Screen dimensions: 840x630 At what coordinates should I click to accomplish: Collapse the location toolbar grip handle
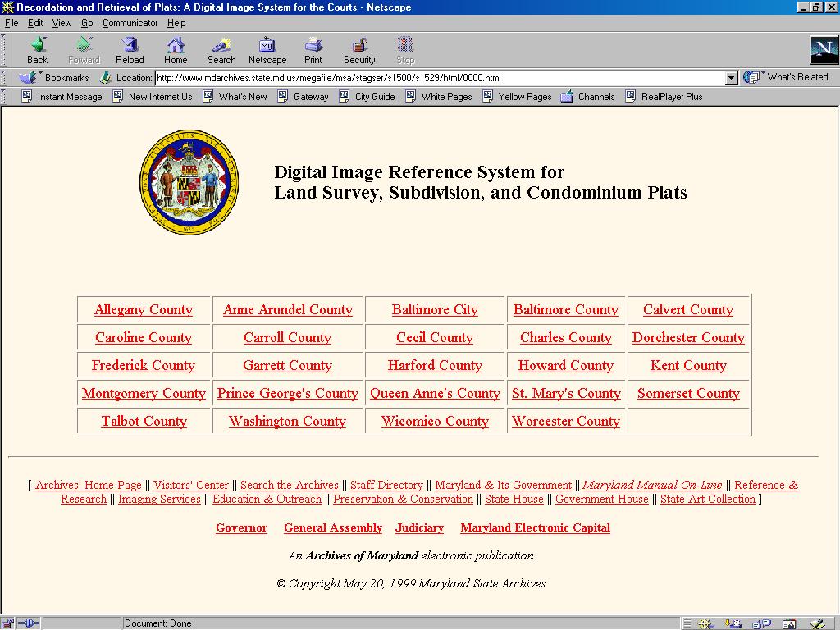[4, 78]
